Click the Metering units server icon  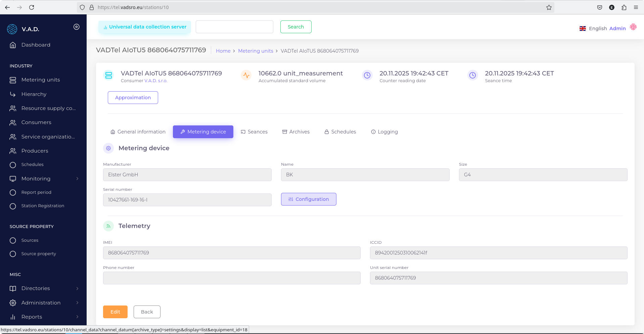click(x=13, y=80)
